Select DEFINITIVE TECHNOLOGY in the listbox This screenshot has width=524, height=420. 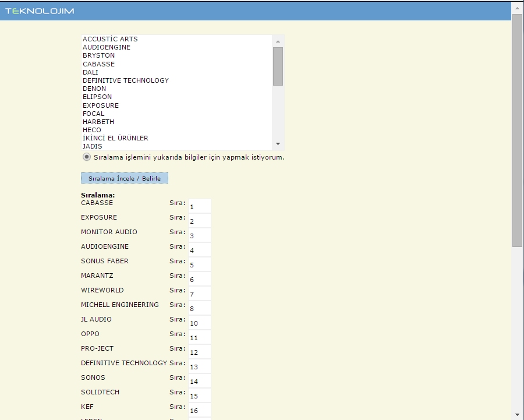pos(177,80)
